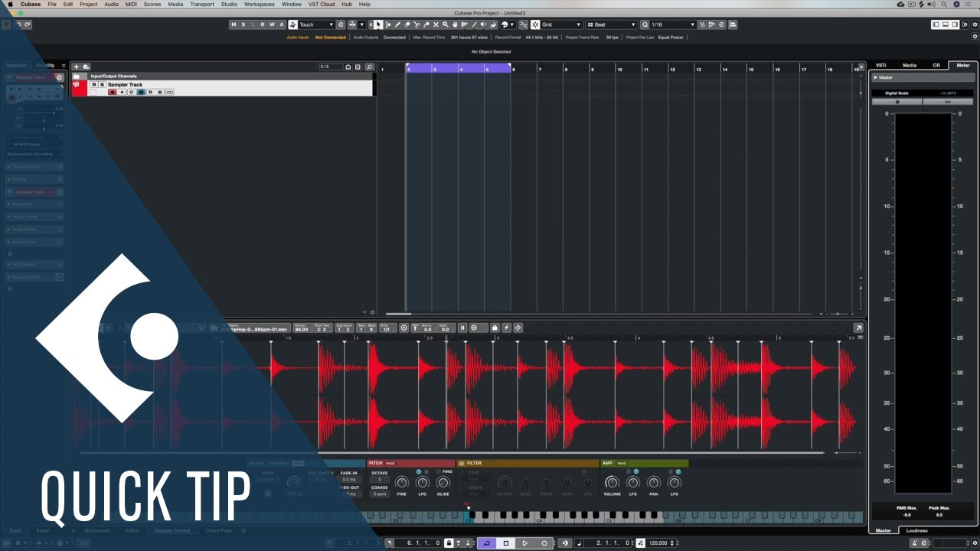Click the AMP VOLUME knob
This screenshot has width=980, height=551.
coord(612,482)
